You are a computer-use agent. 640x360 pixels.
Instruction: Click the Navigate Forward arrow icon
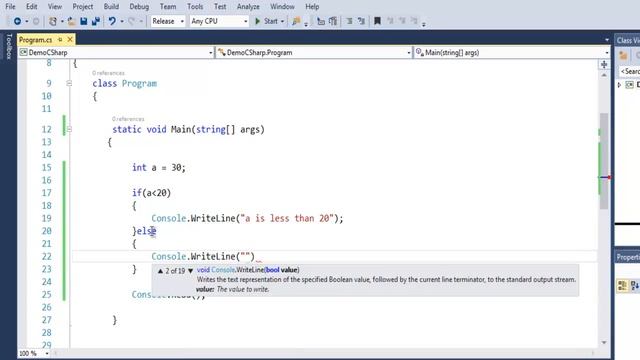pyautogui.click(x=36, y=21)
